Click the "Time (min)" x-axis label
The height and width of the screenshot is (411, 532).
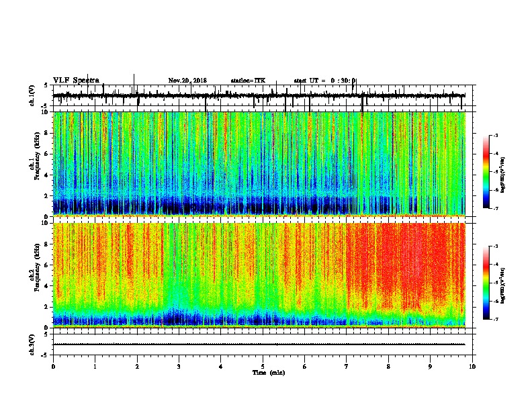(269, 373)
